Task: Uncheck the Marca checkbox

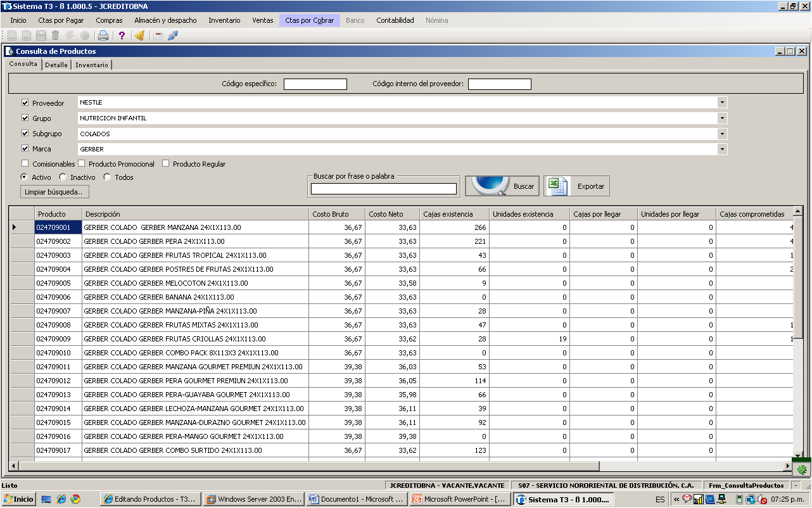Action: [25, 148]
